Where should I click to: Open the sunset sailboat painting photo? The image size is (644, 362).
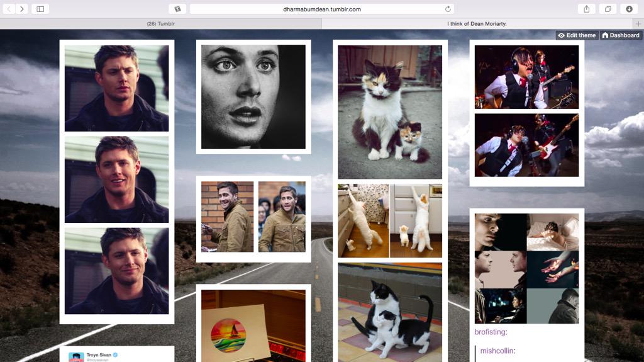coord(253,326)
